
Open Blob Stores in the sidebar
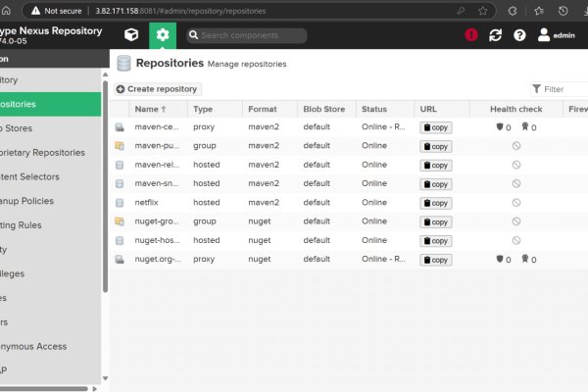pos(50,128)
